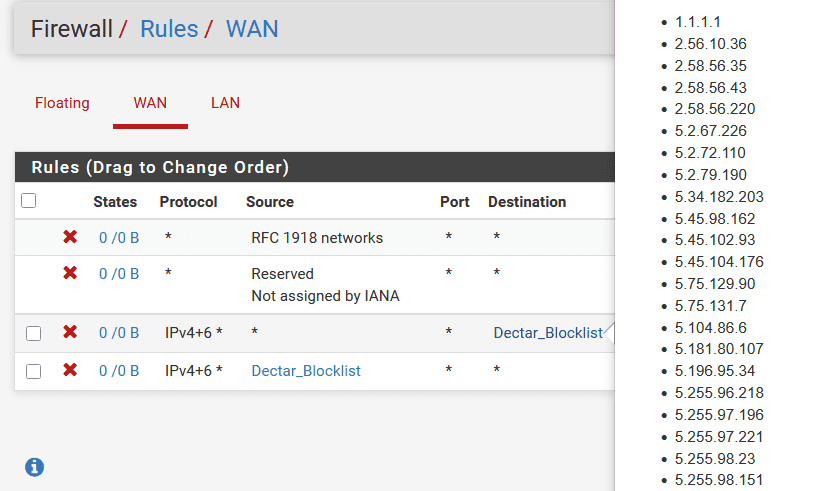
Task: Click the 5.255.98.151 entry in the IP list
Action: click(719, 480)
